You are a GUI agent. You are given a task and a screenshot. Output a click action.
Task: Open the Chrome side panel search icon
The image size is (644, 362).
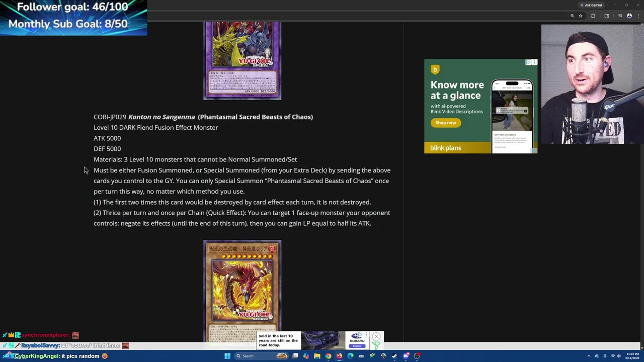[607, 16]
